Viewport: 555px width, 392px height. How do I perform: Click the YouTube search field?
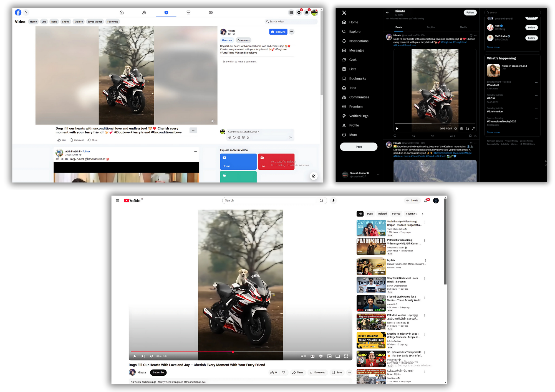(269, 200)
